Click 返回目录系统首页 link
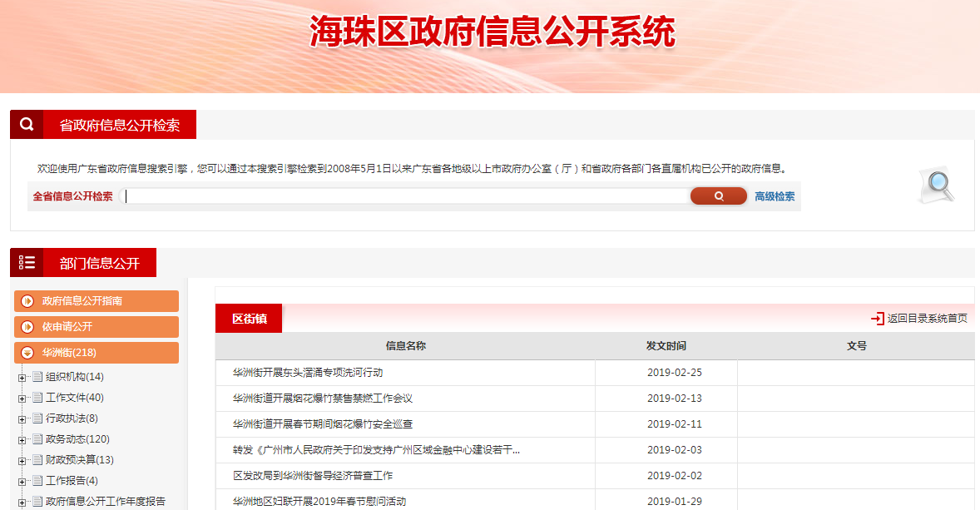This screenshot has height=510, width=980. pos(928,318)
